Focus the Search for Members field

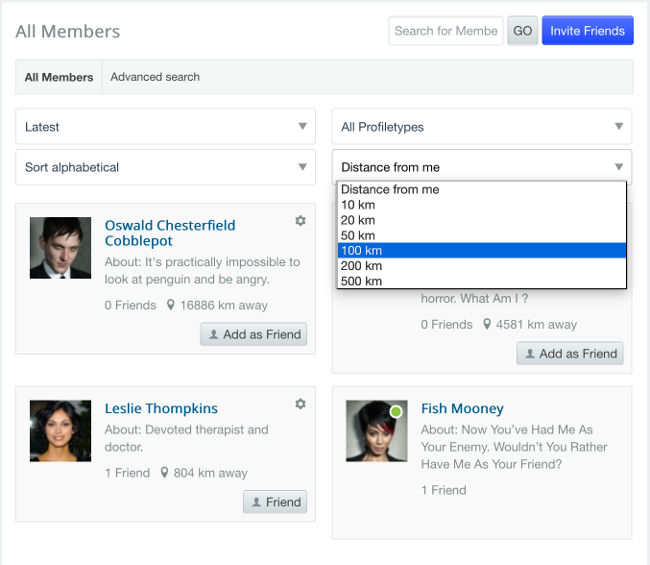tap(446, 31)
